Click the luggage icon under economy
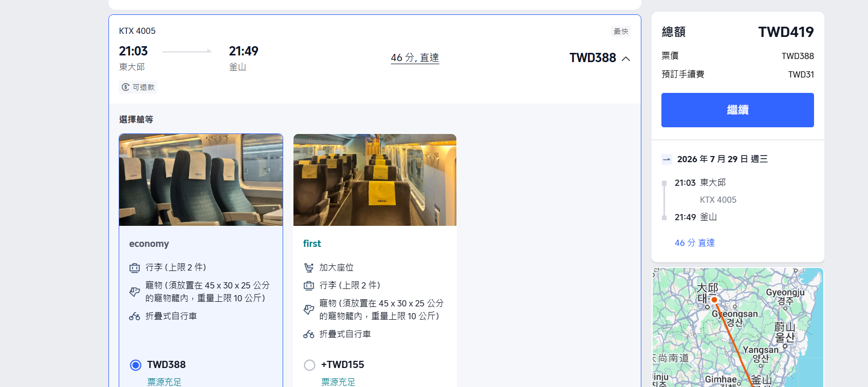This screenshot has width=868, height=387. pos(135,267)
